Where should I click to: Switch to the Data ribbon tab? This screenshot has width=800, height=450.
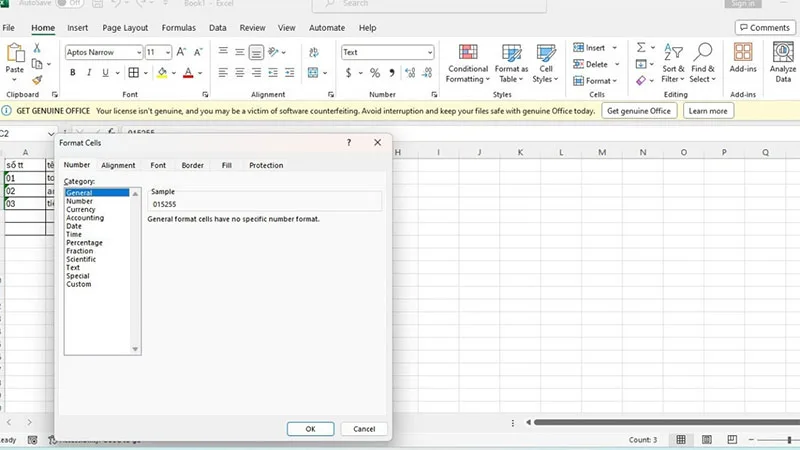coord(217,28)
